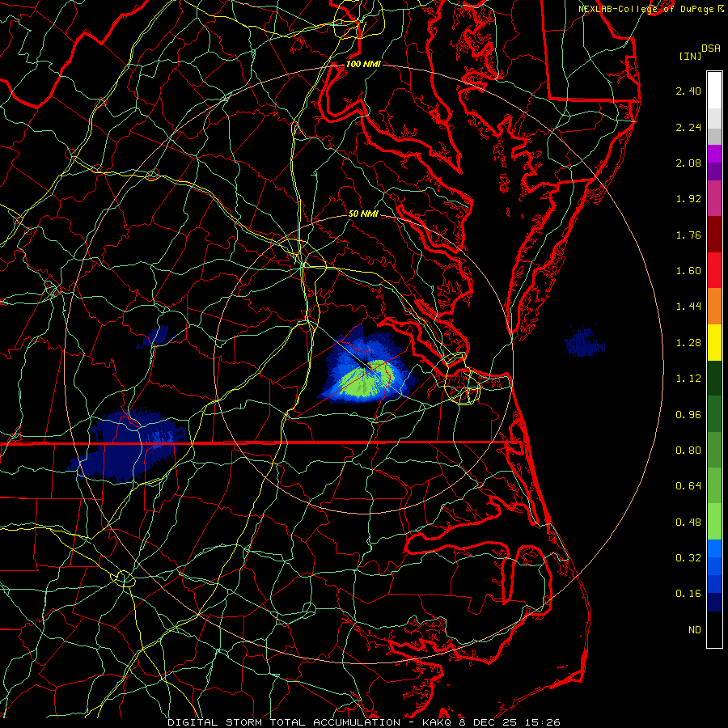Click the black ND swatch on the scale
The width and height of the screenshot is (728, 728).
pos(714,629)
